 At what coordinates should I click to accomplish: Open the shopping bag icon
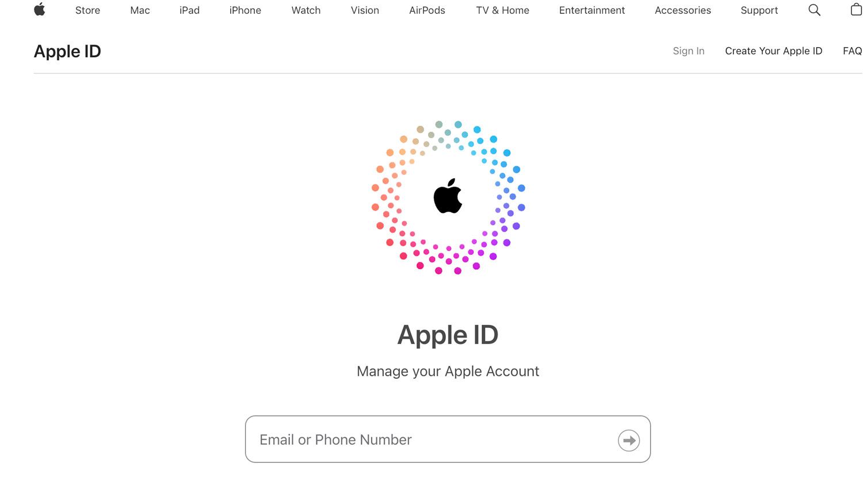coord(856,10)
